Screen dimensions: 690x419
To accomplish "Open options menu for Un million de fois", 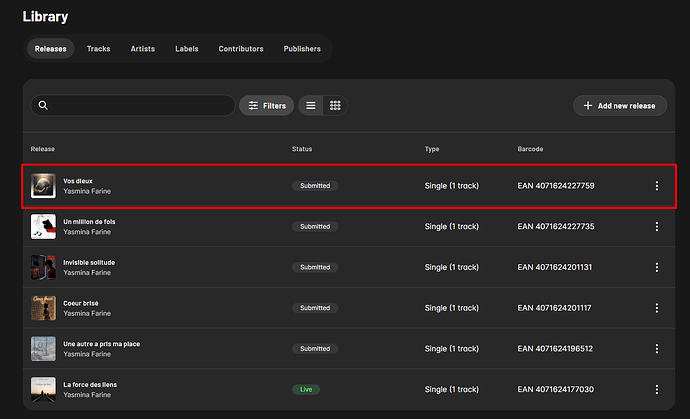I will coord(657,226).
